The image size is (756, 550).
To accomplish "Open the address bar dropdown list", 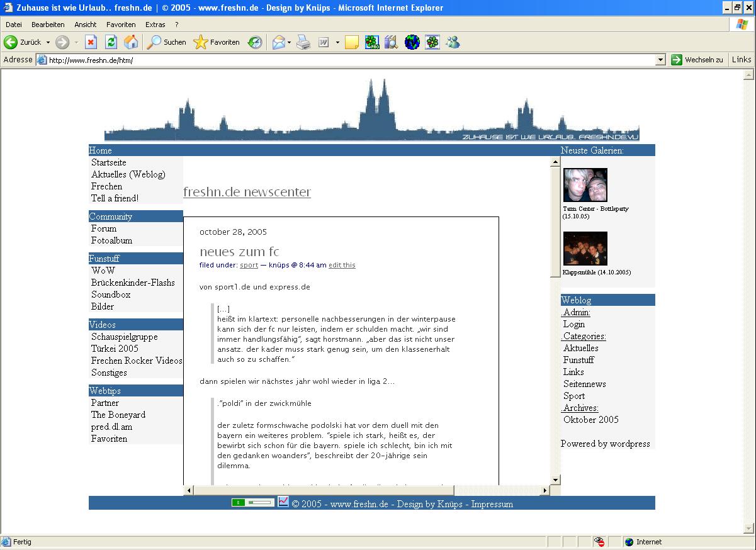I will pyautogui.click(x=660, y=60).
